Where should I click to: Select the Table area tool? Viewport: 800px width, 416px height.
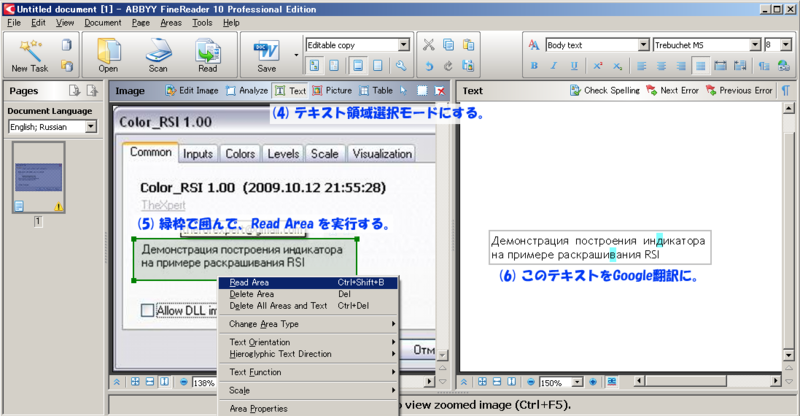coord(376,90)
